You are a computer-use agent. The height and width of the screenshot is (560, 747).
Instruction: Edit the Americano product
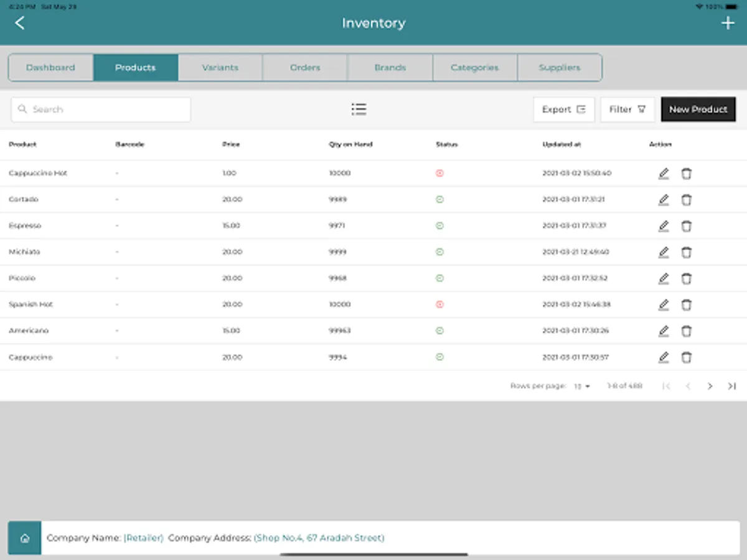664,331
